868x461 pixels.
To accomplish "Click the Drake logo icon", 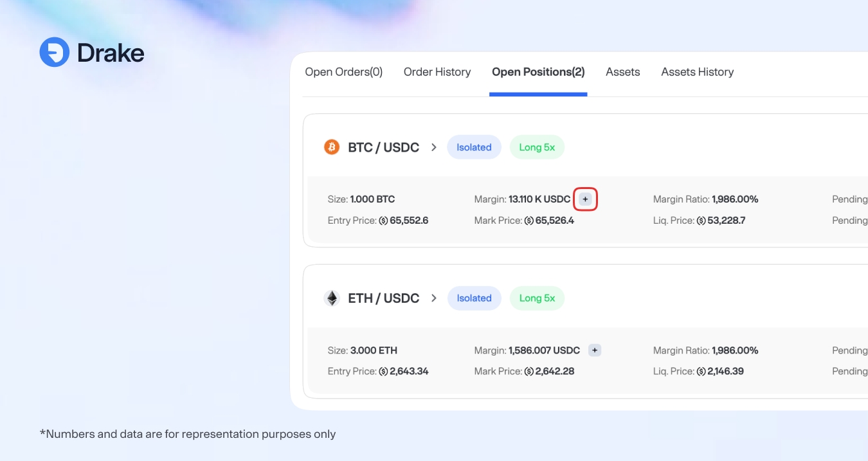I will 54,52.
